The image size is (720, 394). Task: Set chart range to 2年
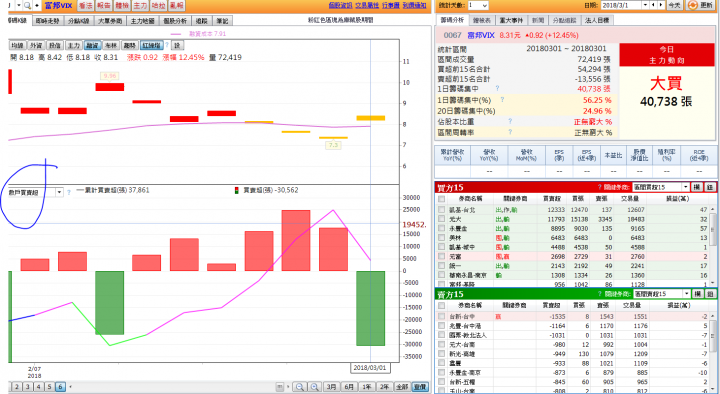click(x=384, y=387)
